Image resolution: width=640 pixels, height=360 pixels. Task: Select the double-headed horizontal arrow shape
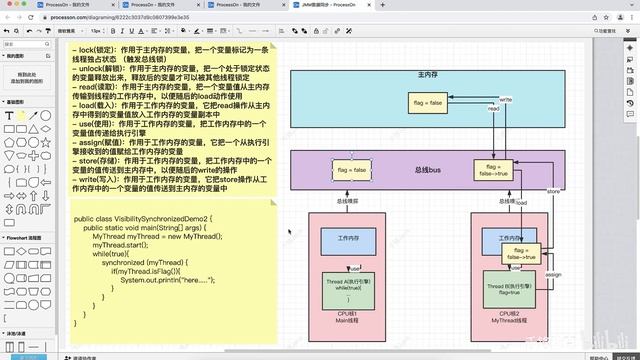click(x=21, y=196)
